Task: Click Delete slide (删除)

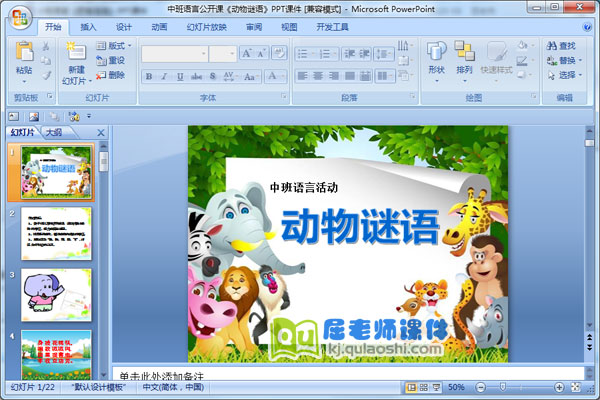Action: pos(111,75)
